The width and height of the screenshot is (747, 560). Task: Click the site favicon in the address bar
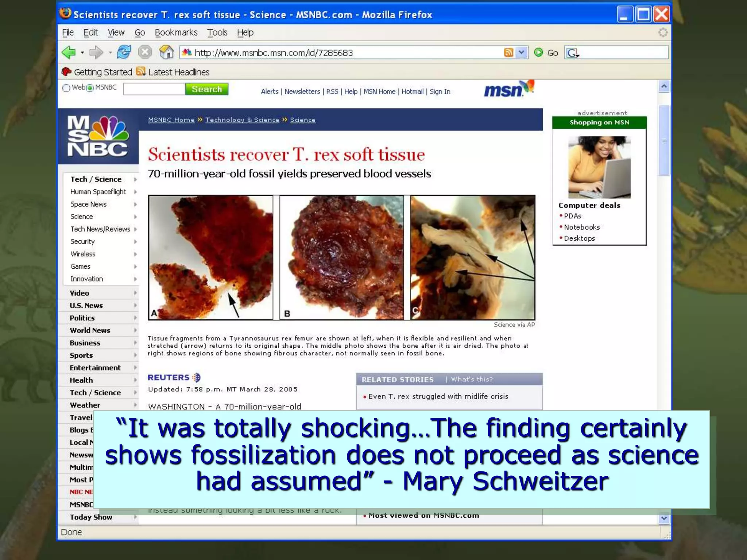coord(187,52)
